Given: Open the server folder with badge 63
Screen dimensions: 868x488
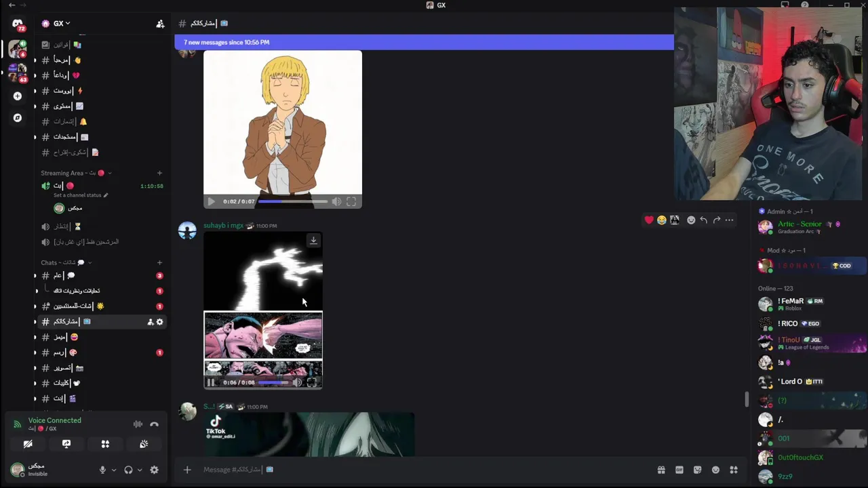Looking at the screenshot, I should pos(18,73).
